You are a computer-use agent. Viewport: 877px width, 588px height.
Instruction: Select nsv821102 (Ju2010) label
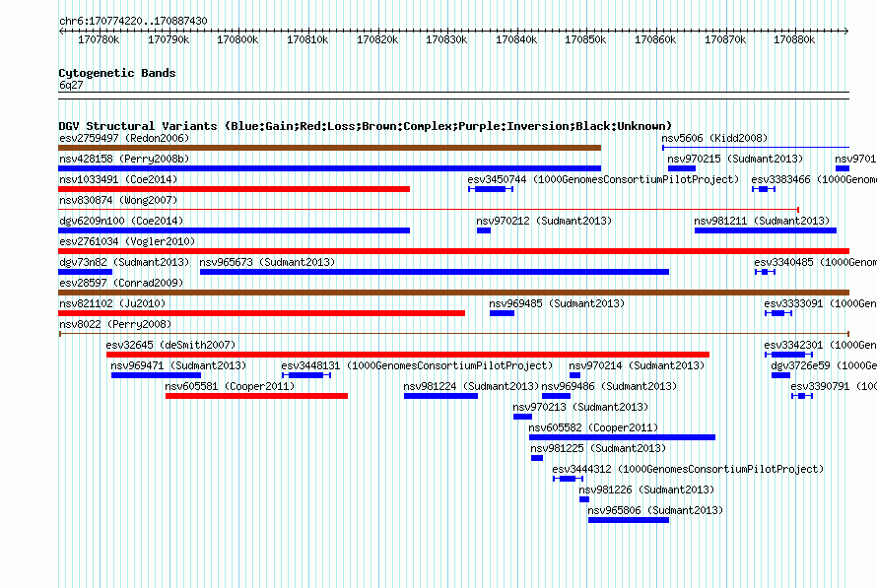click(112, 303)
